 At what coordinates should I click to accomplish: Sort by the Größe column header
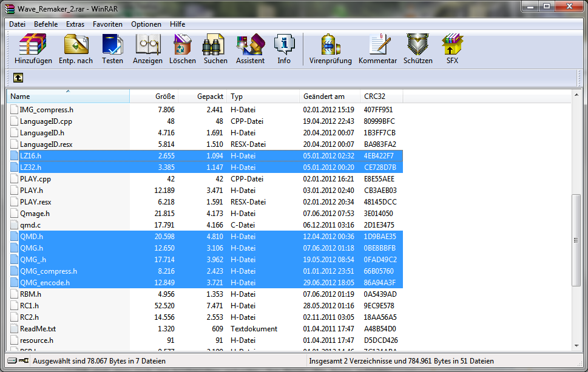pyautogui.click(x=154, y=96)
